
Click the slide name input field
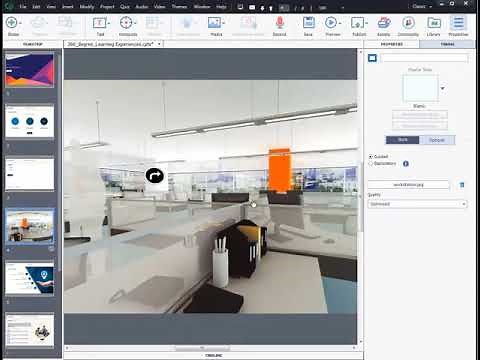(424, 58)
